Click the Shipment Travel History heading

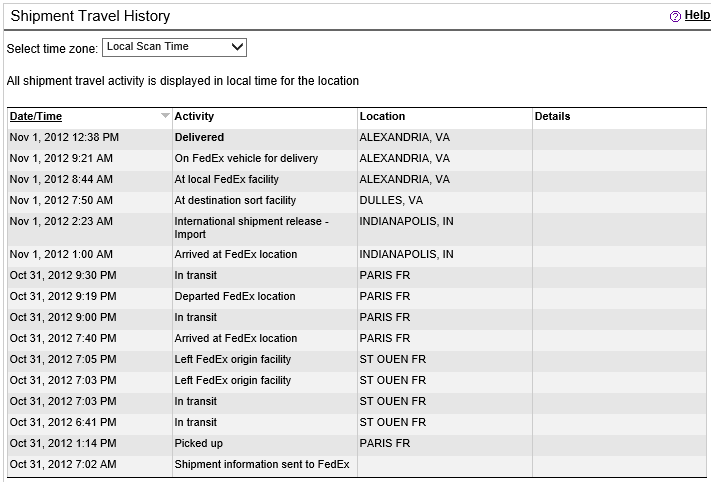point(90,16)
